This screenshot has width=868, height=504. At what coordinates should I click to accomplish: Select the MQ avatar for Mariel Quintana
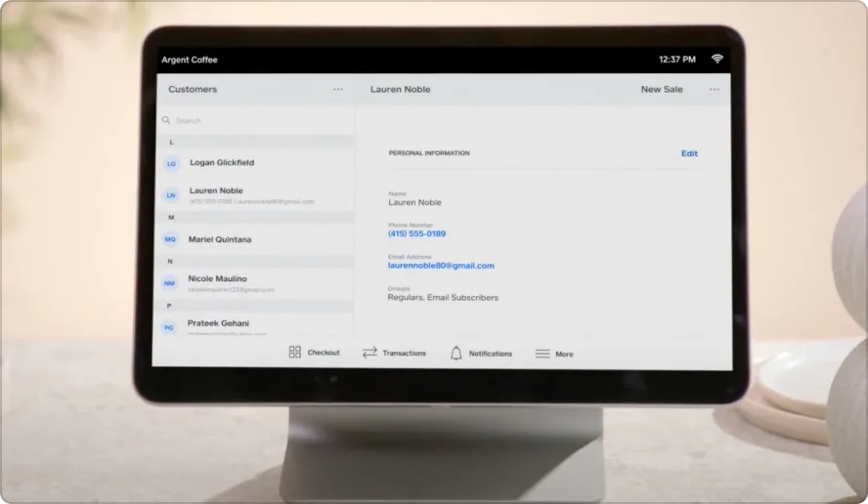(x=170, y=239)
